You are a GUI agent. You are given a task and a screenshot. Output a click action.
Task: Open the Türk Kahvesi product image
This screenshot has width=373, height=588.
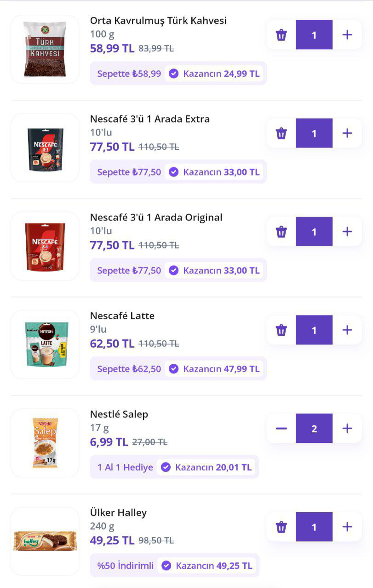(45, 49)
